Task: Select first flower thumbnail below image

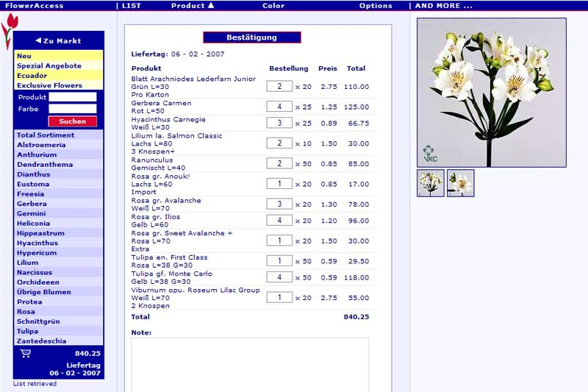Action: click(x=431, y=183)
